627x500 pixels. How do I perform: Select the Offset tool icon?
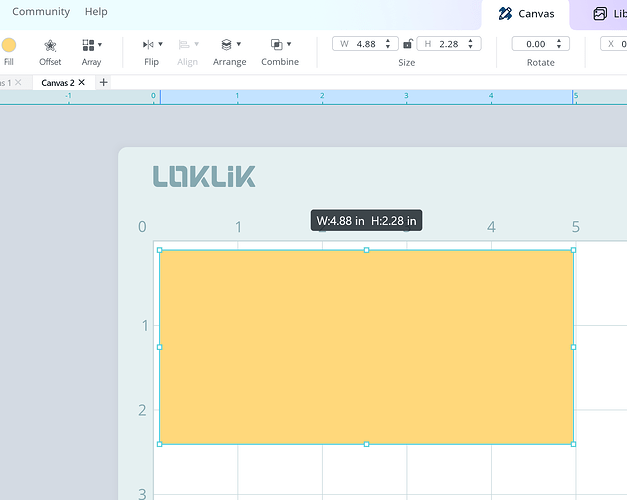pyautogui.click(x=50, y=45)
